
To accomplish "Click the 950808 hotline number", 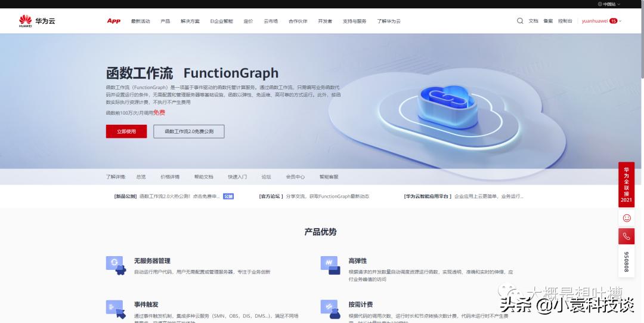I will 626,262.
